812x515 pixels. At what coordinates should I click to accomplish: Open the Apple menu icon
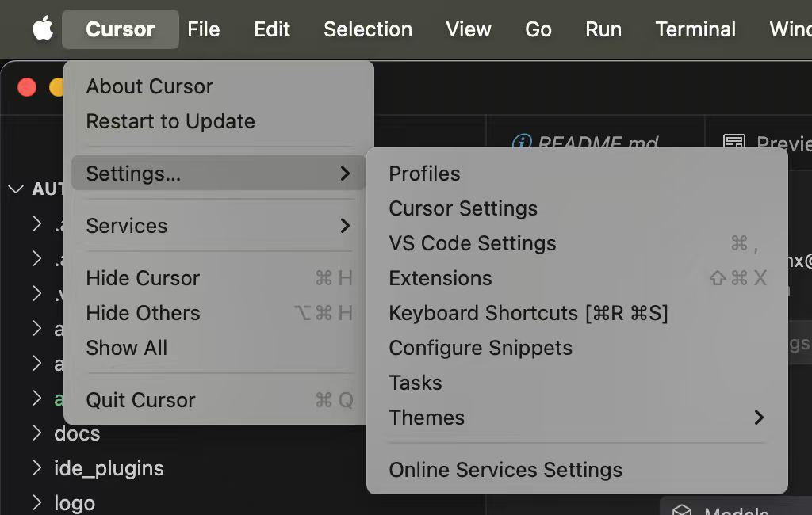(x=43, y=29)
